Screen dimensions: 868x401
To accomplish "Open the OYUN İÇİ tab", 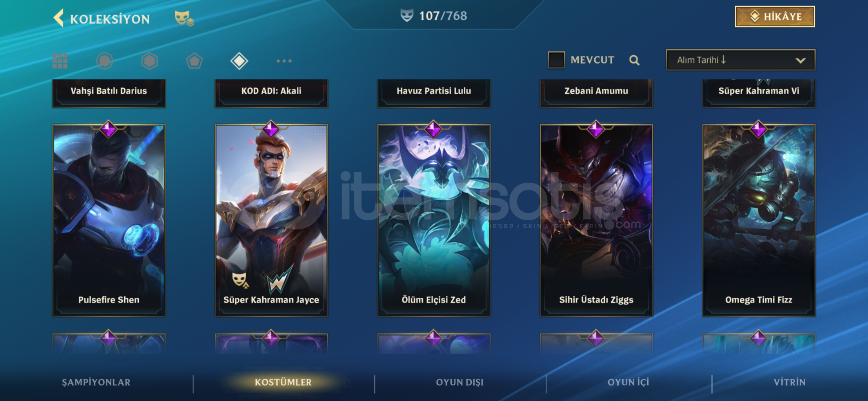I will click(x=628, y=382).
